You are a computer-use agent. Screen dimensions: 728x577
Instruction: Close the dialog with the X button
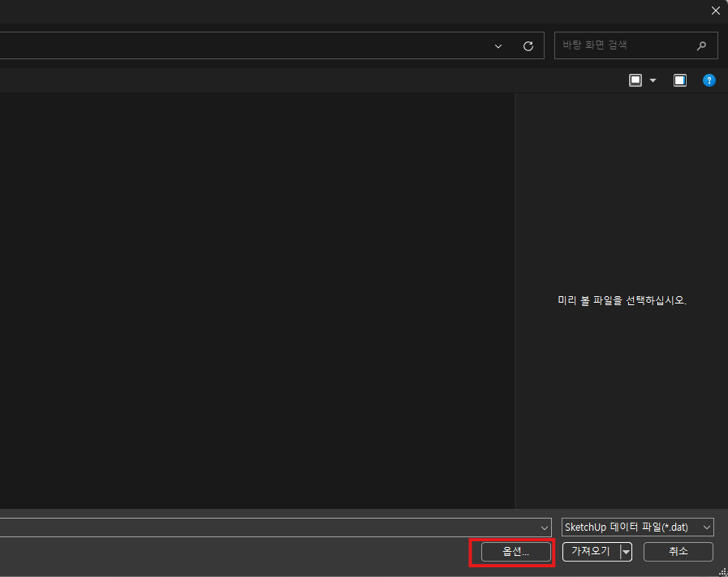[x=716, y=11]
